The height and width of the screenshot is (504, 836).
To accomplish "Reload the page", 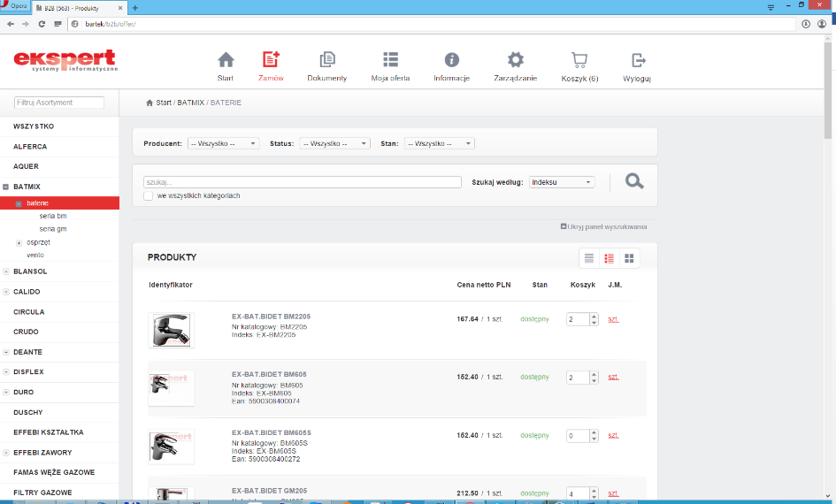I will (x=42, y=24).
